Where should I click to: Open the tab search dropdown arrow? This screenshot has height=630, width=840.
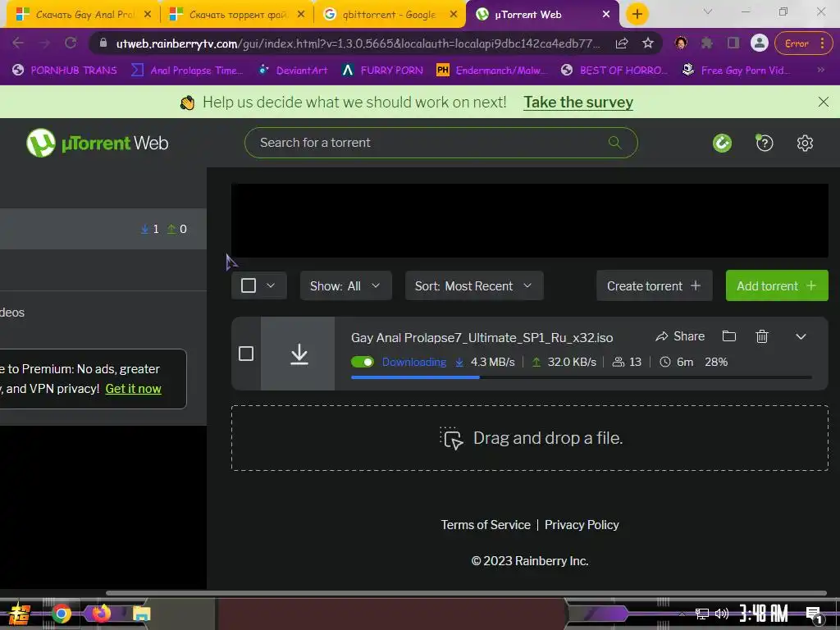[x=707, y=11]
